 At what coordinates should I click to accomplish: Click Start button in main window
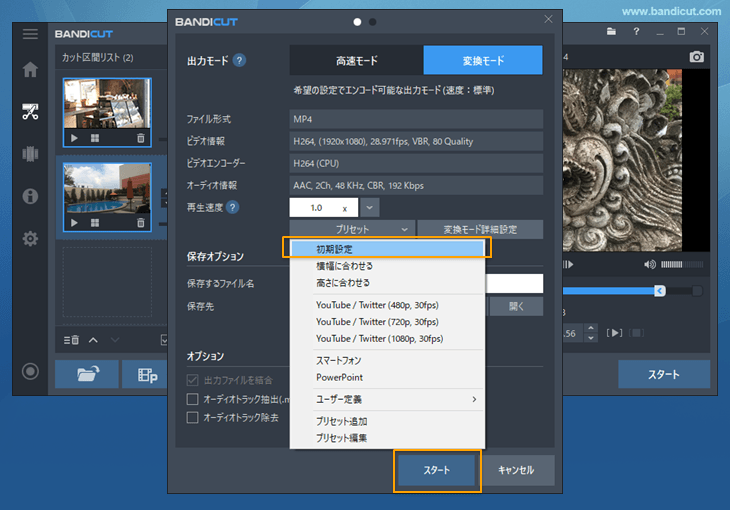(x=664, y=374)
